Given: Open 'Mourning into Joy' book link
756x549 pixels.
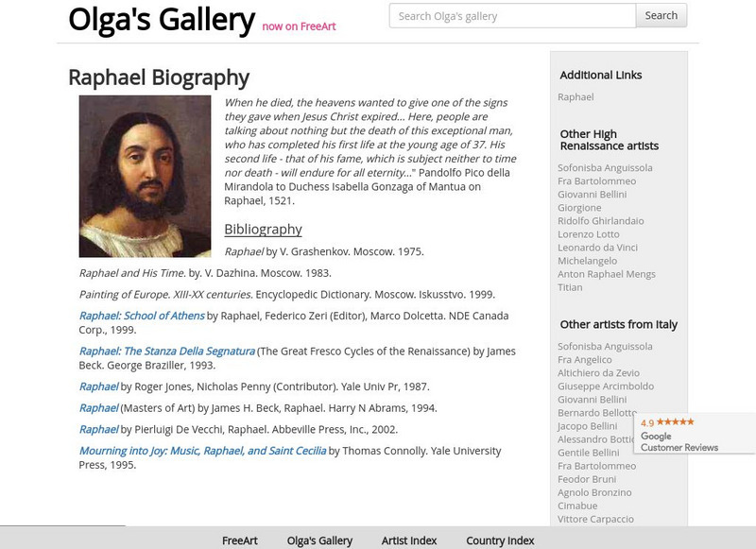Looking at the screenshot, I should [202, 451].
